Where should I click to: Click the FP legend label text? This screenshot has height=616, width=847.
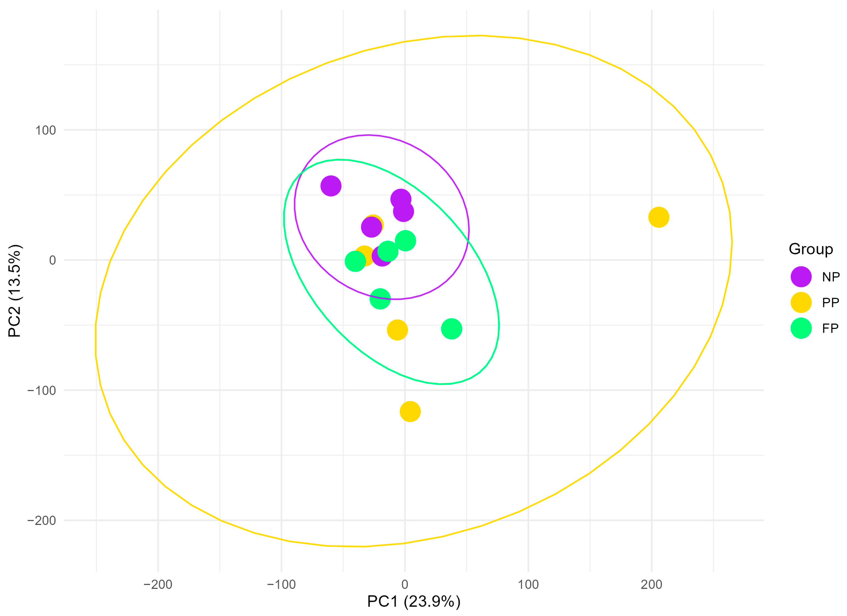[x=830, y=329]
